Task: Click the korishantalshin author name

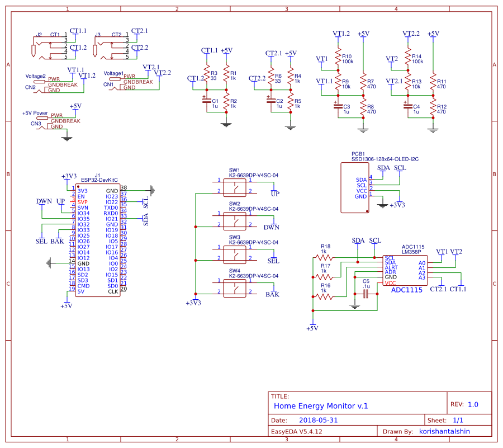Action: point(444,431)
